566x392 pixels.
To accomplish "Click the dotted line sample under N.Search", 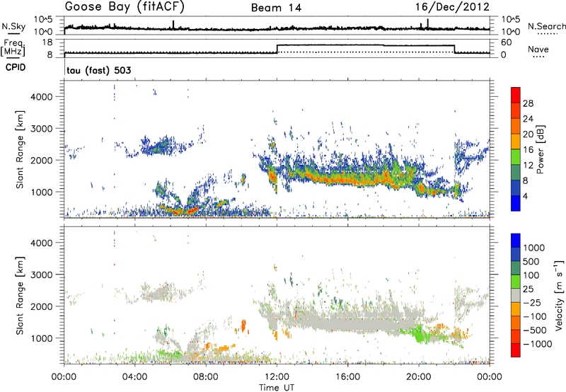I will pyautogui.click(x=548, y=34).
